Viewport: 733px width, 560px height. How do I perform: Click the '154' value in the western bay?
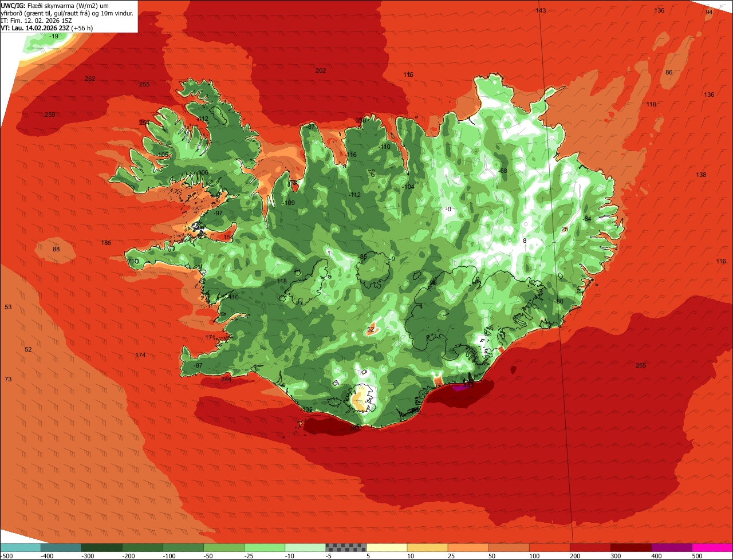(228, 237)
